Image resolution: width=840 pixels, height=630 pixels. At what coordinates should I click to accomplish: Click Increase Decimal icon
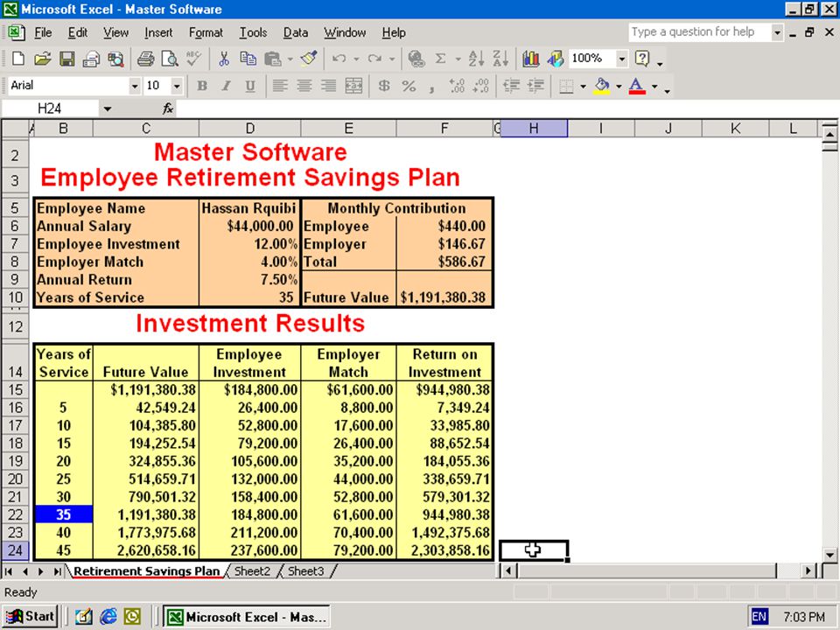coord(457,86)
